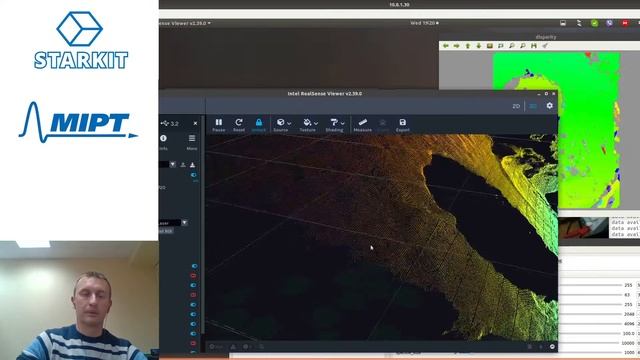640x360 pixels.
Task: Click the save preset download icon
Action: click(x=192, y=165)
